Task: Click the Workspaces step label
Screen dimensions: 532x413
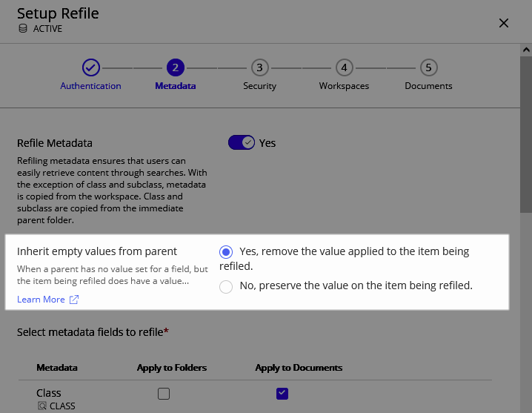Action: (x=344, y=86)
